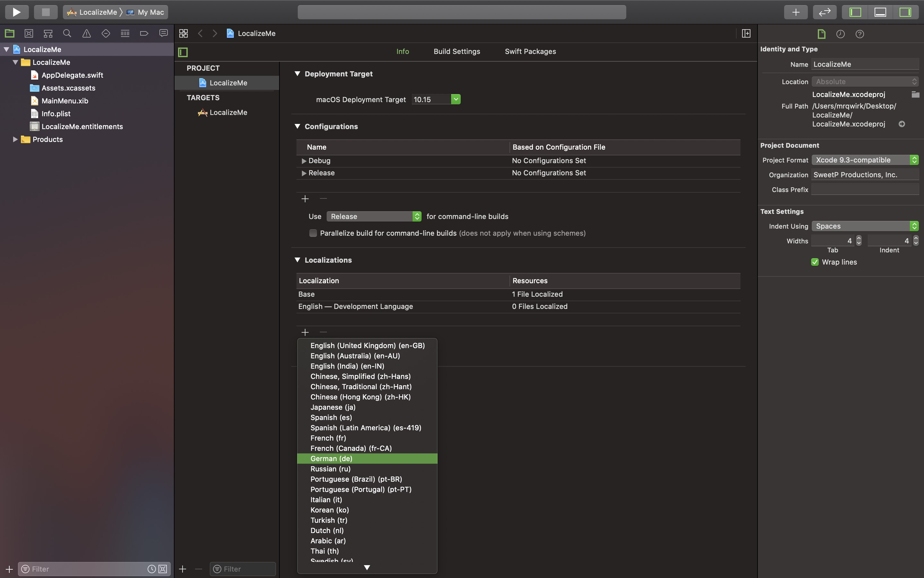
Task: Choose Korean (ko) localization
Action: 367,510
